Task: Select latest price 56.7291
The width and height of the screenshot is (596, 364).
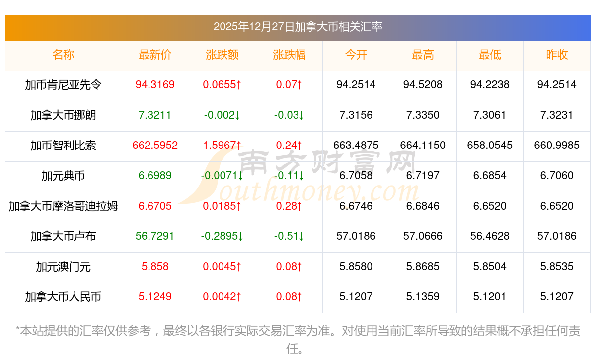Action: (x=155, y=236)
